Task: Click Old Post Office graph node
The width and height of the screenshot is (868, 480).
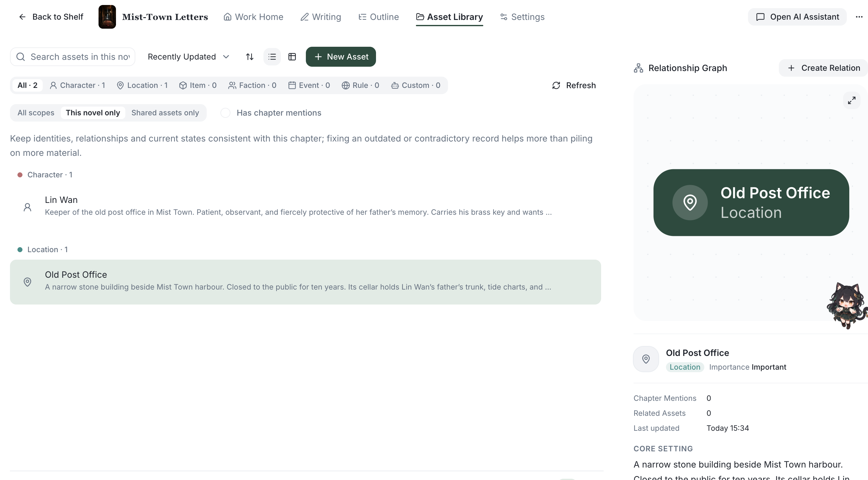Action: click(751, 203)
